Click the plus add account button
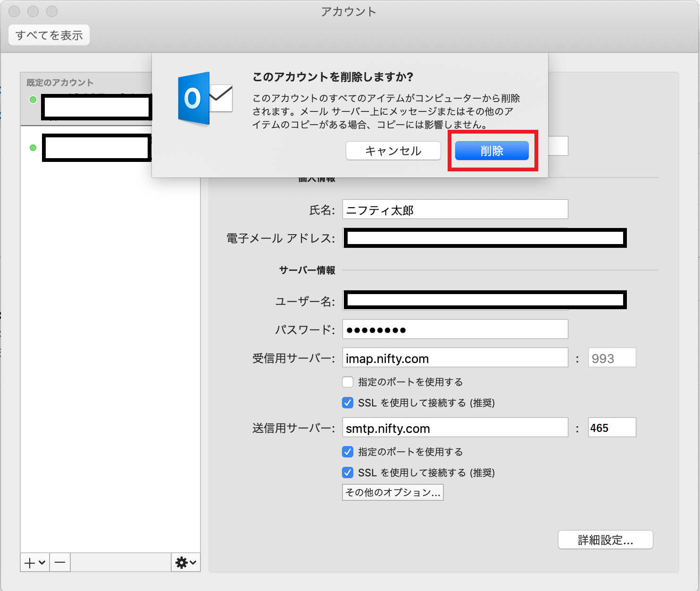 click(x=34, y=563)
